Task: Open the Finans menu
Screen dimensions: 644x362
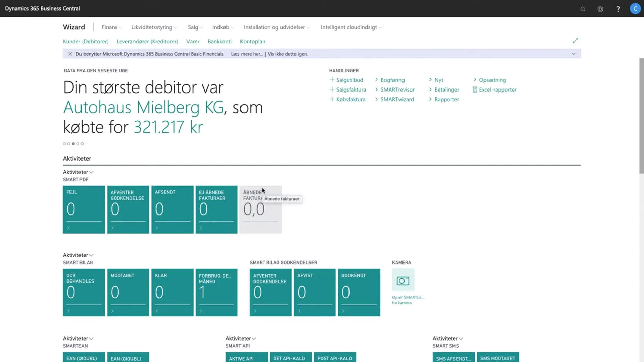Action: pyautogui.click(x=112, y=27)
